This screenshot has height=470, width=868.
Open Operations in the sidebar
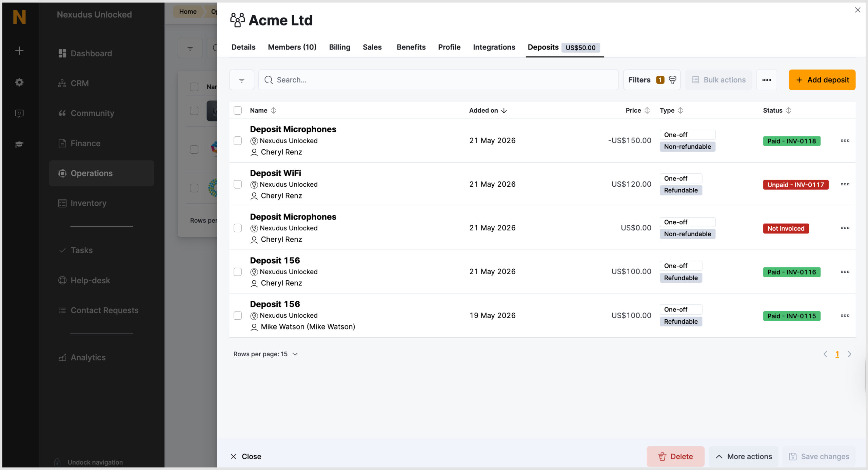click(x=102, y=173)
